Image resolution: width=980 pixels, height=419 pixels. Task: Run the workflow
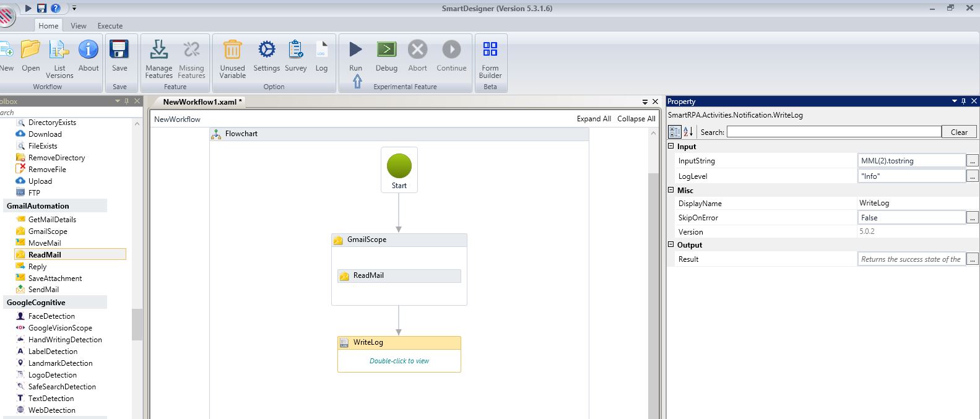pyautogui.click(x=355, y=50)
